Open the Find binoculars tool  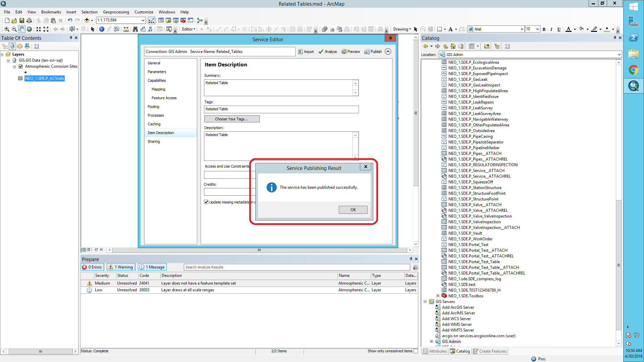click(135, 29)
